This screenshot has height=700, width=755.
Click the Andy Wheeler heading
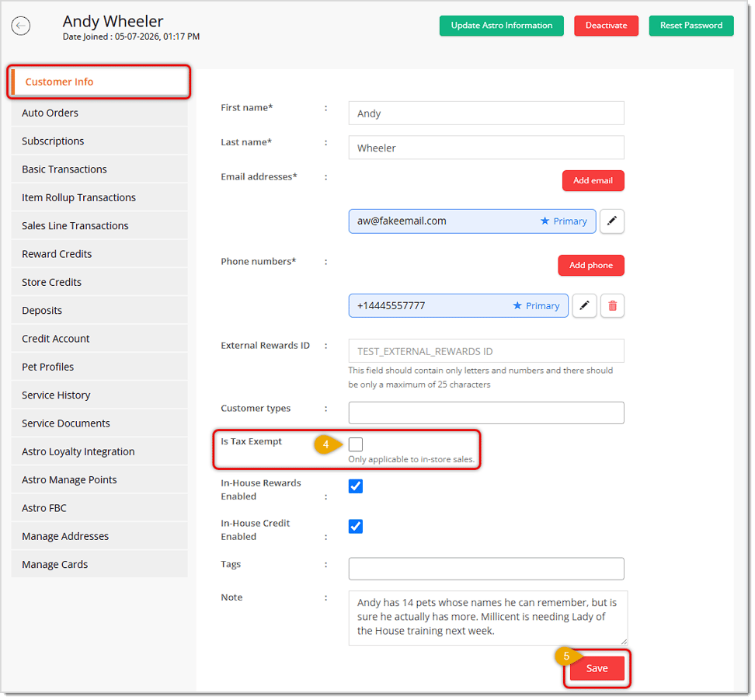click(113, 21)
